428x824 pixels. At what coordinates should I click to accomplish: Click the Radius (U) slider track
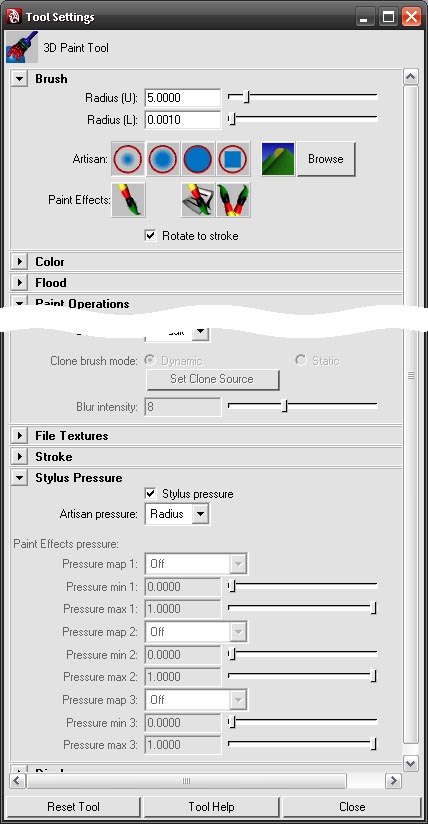coord(303,97)
